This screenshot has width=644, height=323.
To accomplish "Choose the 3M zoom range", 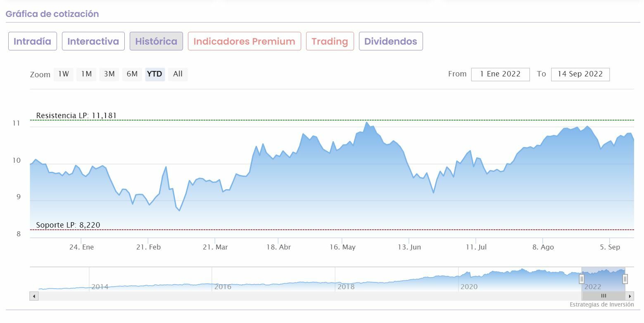I will (x=109, y=74).
